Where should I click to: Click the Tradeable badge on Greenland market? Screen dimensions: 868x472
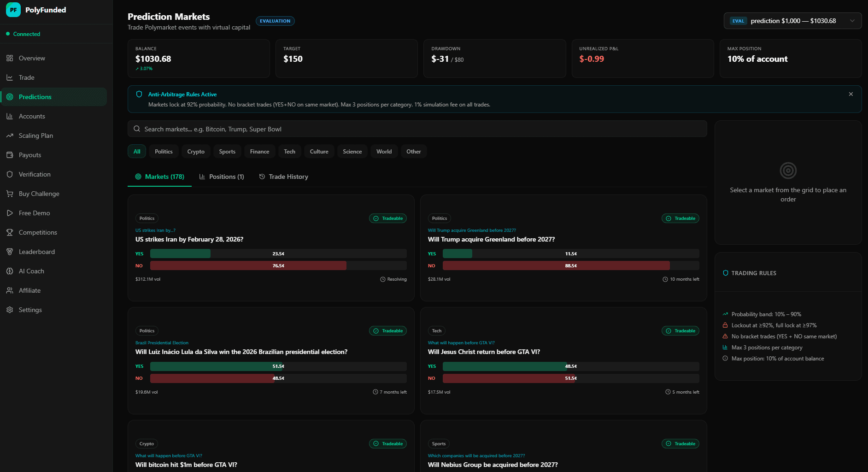click(680, 218)
